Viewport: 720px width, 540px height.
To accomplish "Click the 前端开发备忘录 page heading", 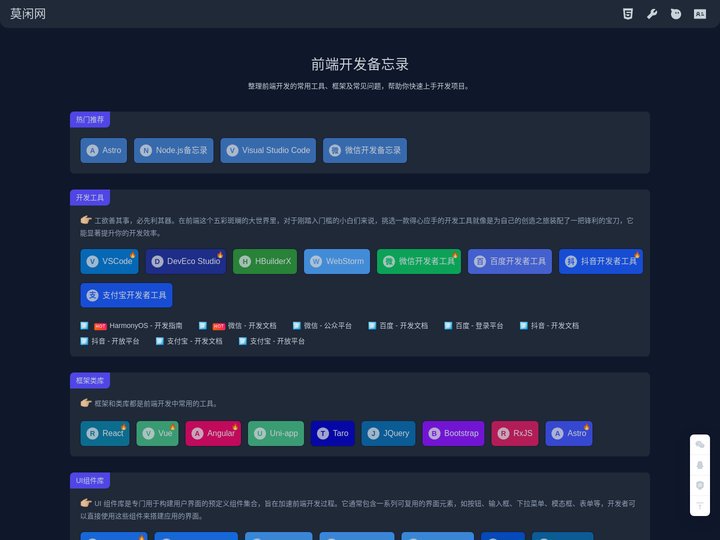I will click(360, 64).
